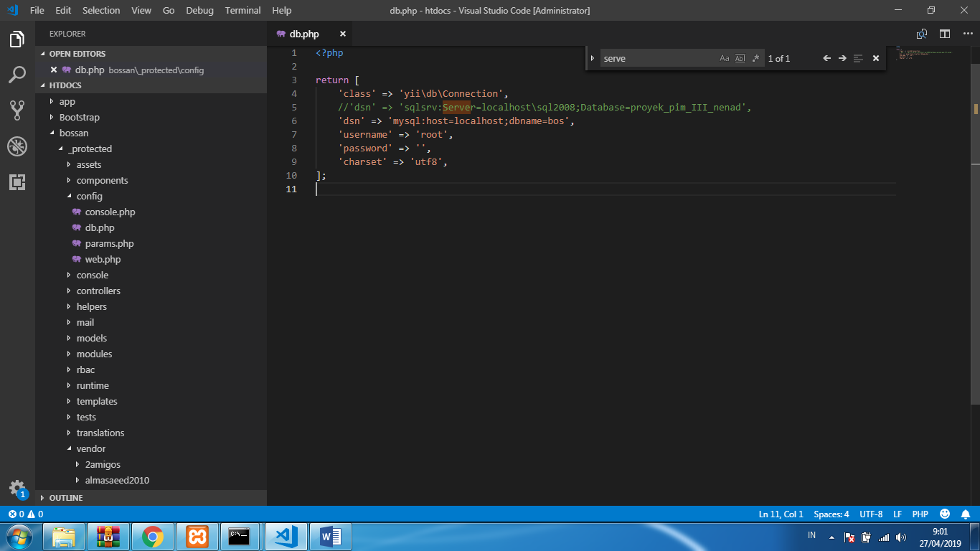Open the Terminal menu
The width and height of the screenshot is (980, 551).
click(x=242, y=10)
